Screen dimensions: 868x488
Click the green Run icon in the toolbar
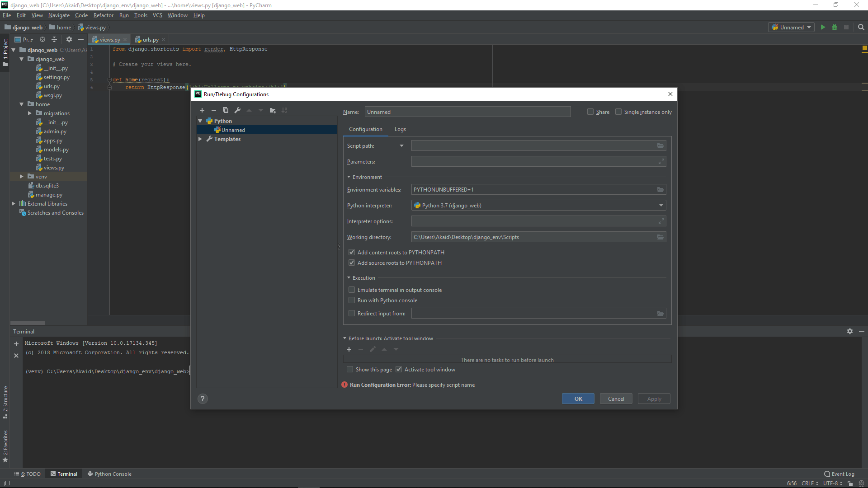pos(823,28)
